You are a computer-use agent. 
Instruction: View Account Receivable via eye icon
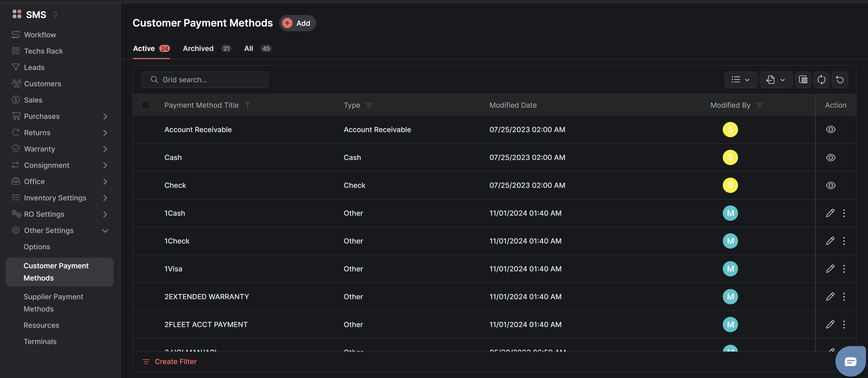pos(830,129)
